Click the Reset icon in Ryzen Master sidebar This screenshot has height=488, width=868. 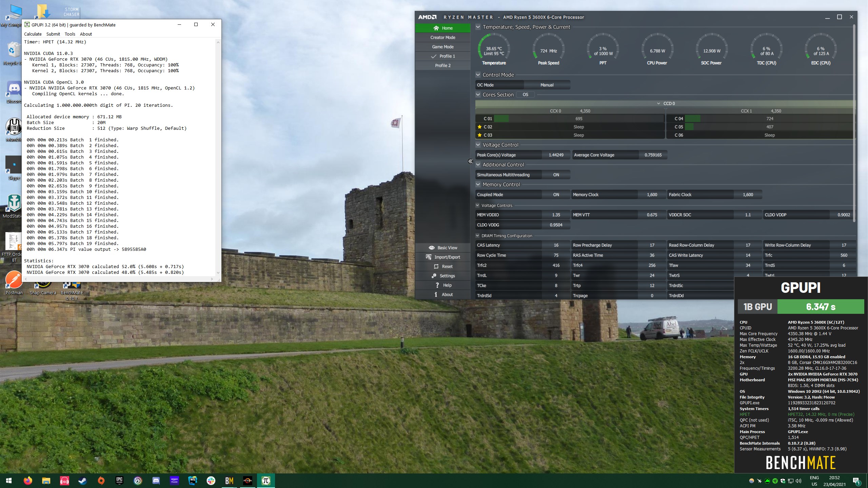[436, 267]
